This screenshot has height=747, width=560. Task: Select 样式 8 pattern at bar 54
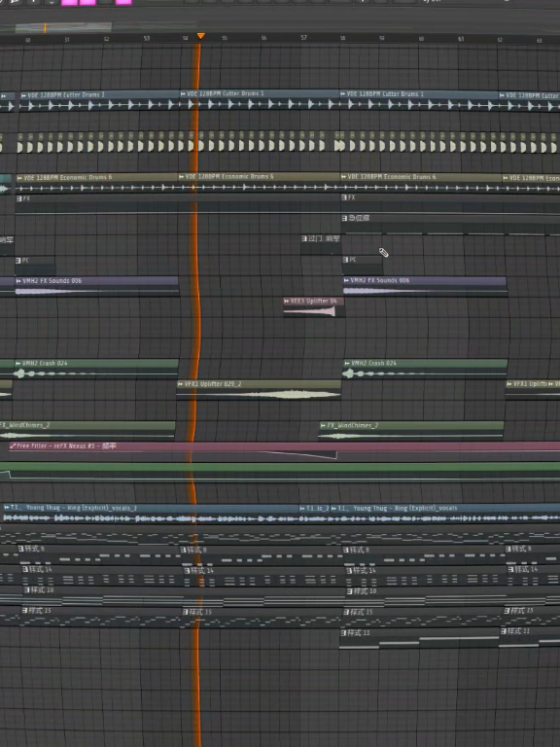click(x=261, y=555)
